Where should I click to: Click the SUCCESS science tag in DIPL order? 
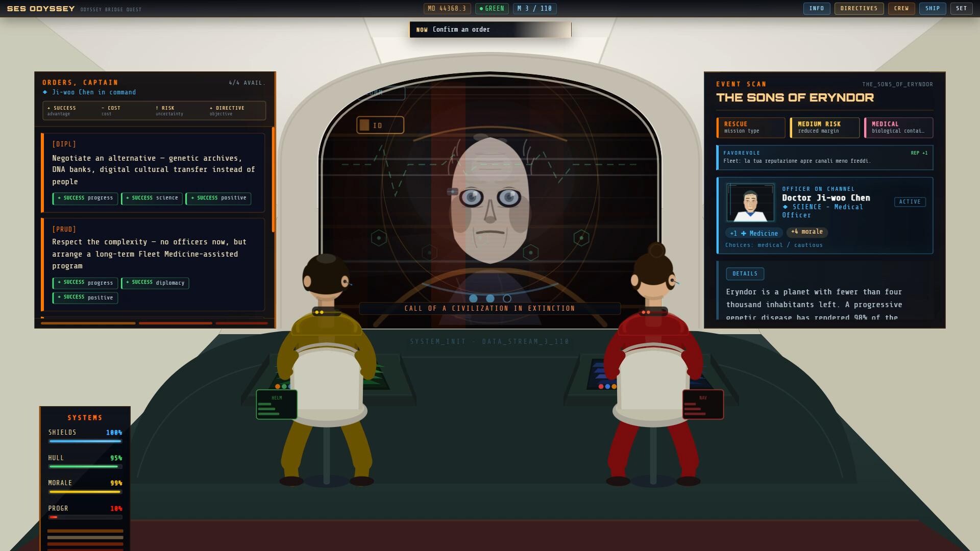pos(152,198)
